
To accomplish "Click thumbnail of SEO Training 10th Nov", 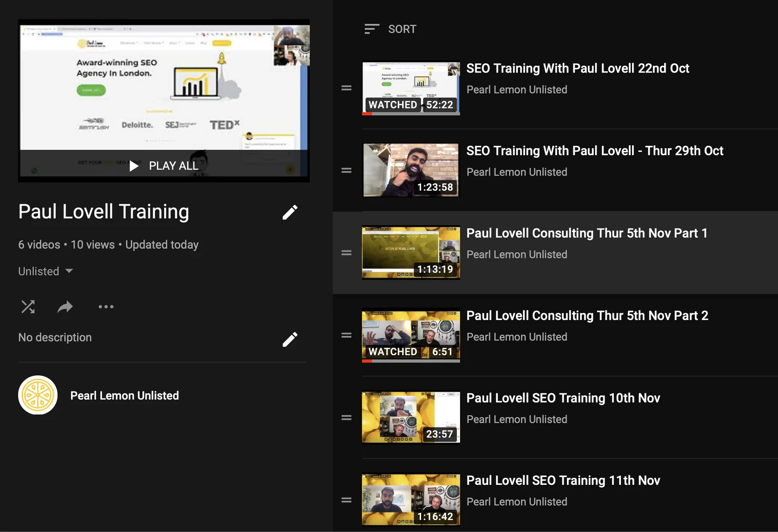I will (411, 418).
